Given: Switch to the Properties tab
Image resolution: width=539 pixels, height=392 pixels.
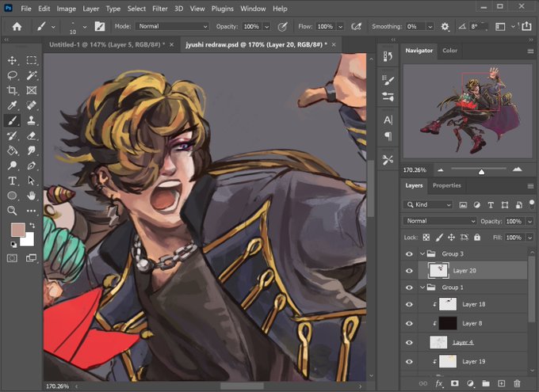Looking at the screenshot, I should (x=446, y=185).
